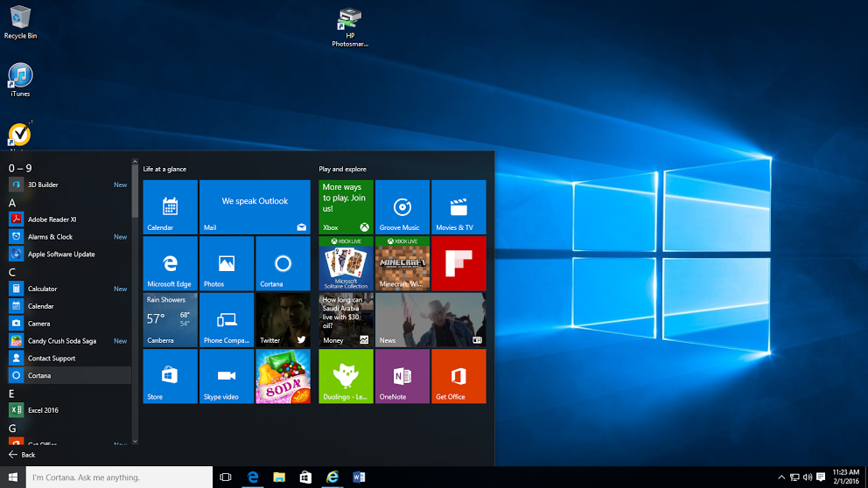Screen dimensions: 868x488
Task: Open Contact Support from app list
Action: point(68,359)
